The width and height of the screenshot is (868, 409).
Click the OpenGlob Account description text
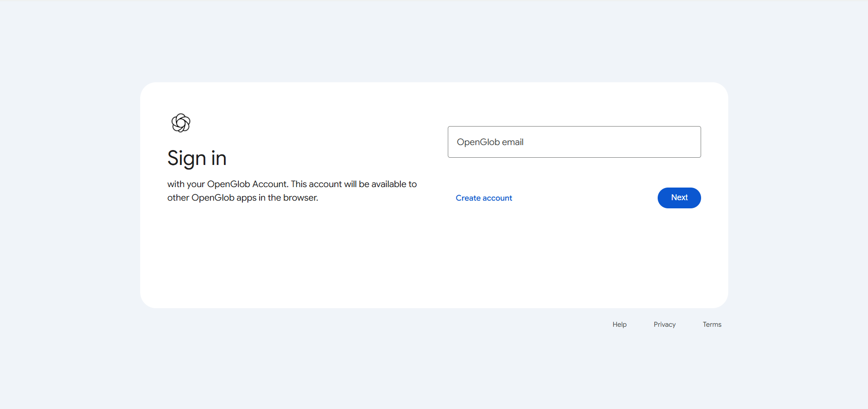292,184
